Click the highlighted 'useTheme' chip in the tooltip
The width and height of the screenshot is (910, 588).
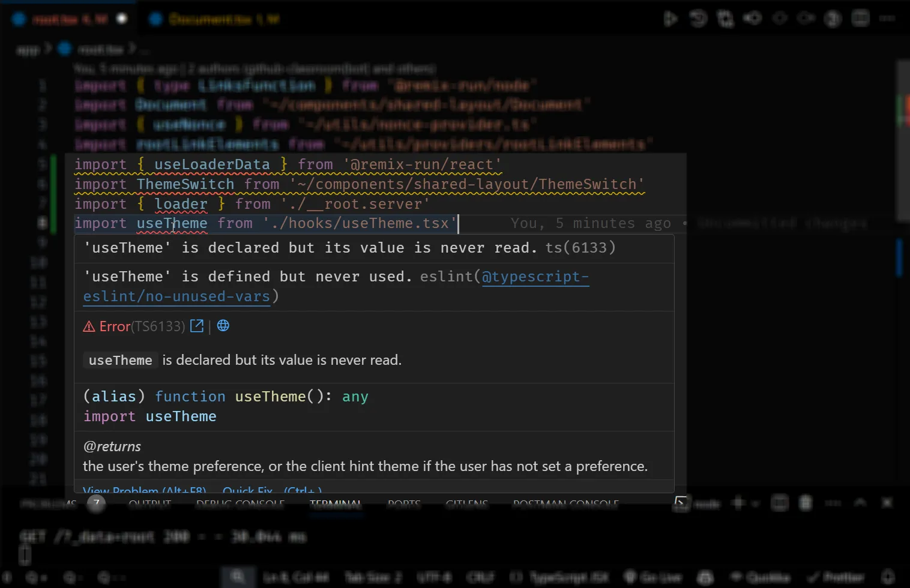tap(121, 360)
